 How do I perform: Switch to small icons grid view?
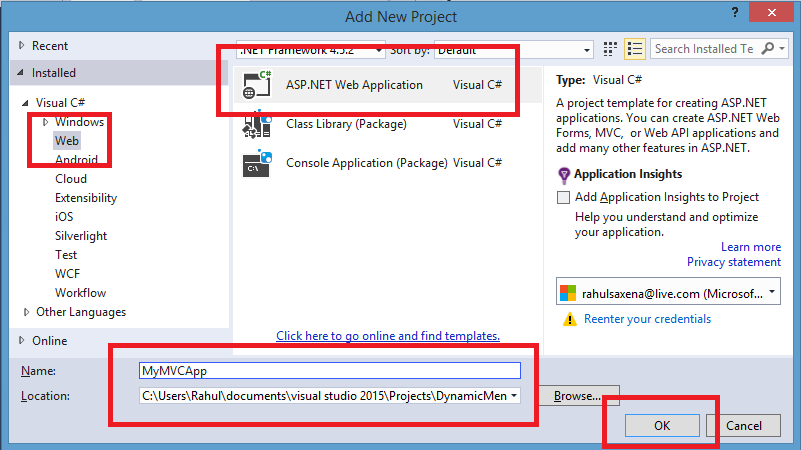tap(610, 49)
